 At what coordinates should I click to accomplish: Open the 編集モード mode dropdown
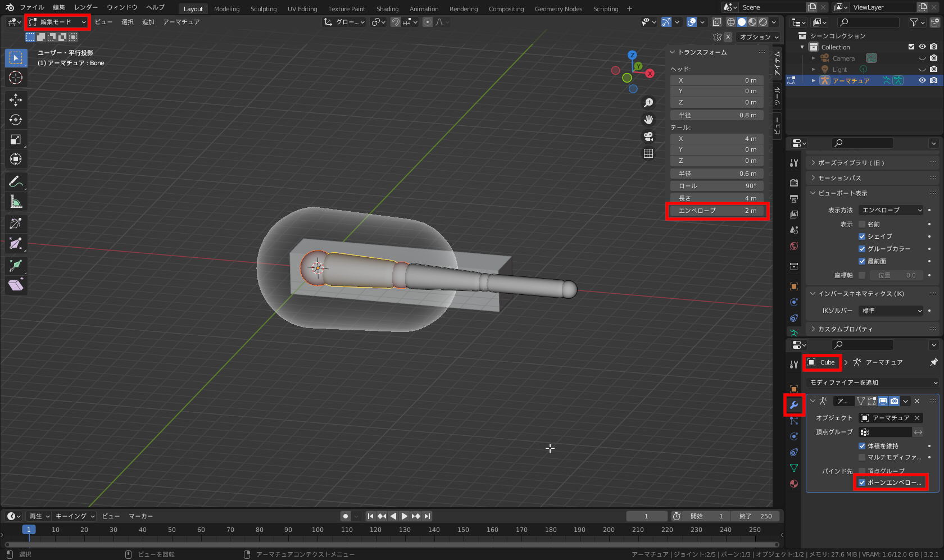[x=57, y=22]
